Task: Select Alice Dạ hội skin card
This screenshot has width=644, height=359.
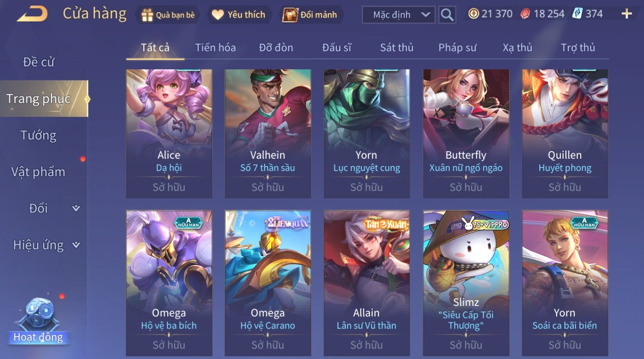Action: pyautogui.click(x=169, y=134)
